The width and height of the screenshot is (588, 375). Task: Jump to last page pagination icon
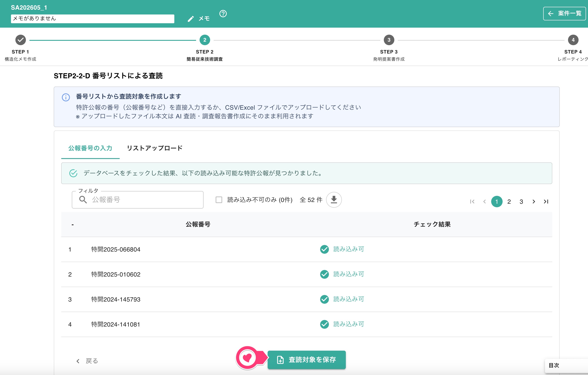click(x=546, y=202)
